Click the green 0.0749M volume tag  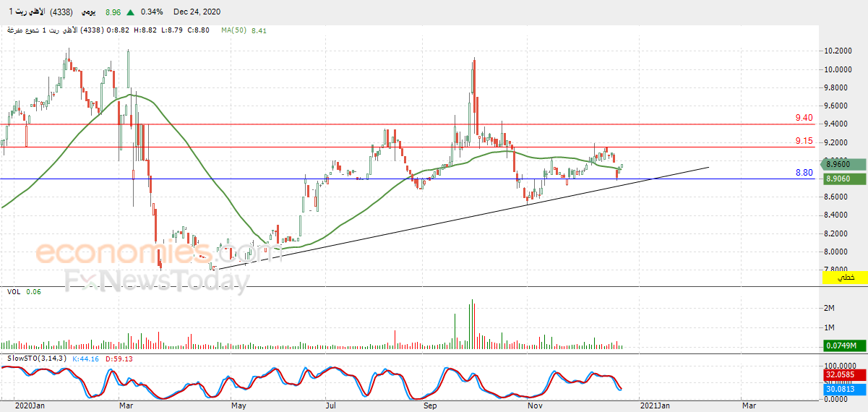coord(842,346)
